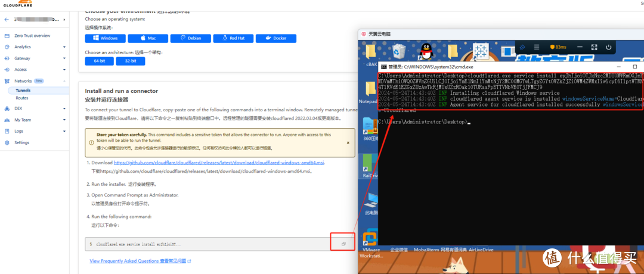644x274 pixels.
Task: Click the MobaXterm label on the remote desktop
Action: click(426, 250)
